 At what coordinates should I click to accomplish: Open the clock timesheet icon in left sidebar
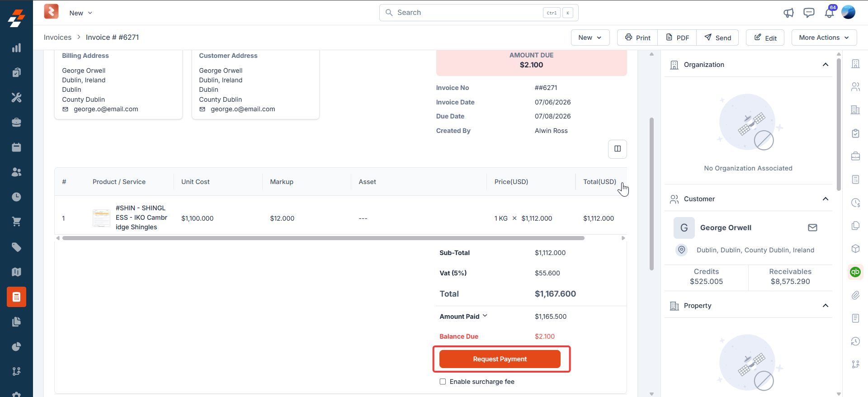tap(16, 197)
